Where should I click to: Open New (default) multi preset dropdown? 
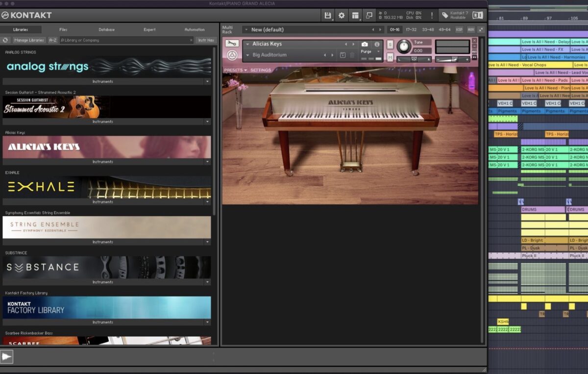click(246, 29)
